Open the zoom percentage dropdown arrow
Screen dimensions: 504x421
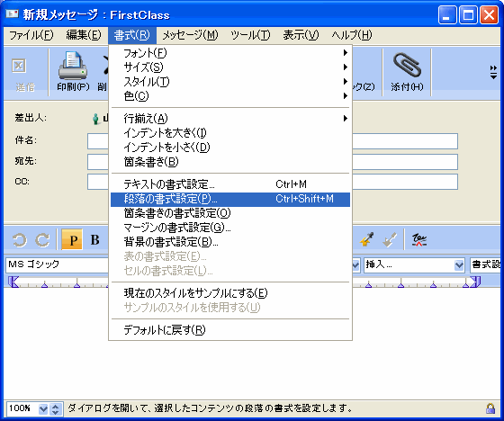point(43,409)
